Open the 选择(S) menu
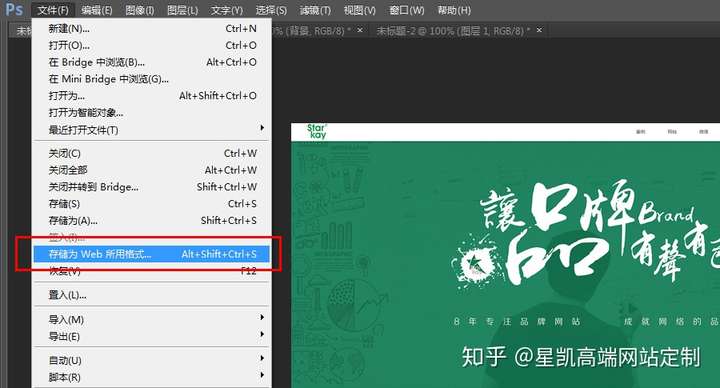 [271, 10]
